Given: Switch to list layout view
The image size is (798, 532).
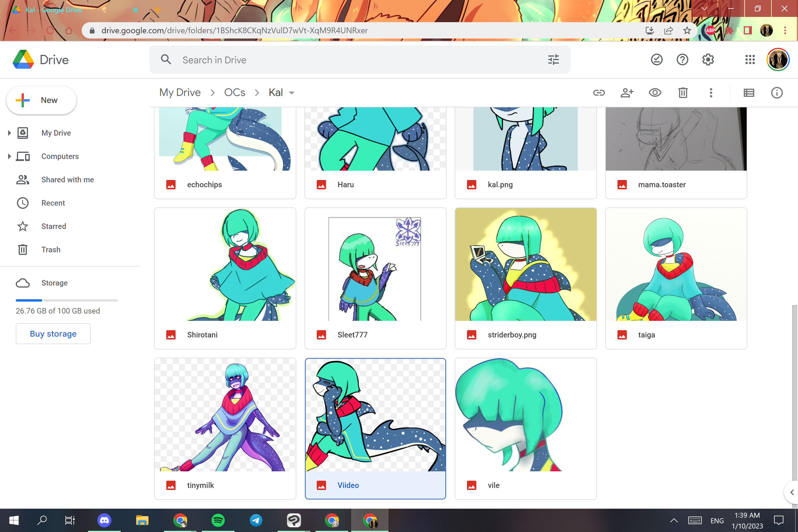Looking at the screenshot, I should pyautogui.click(x=748, y=93).
